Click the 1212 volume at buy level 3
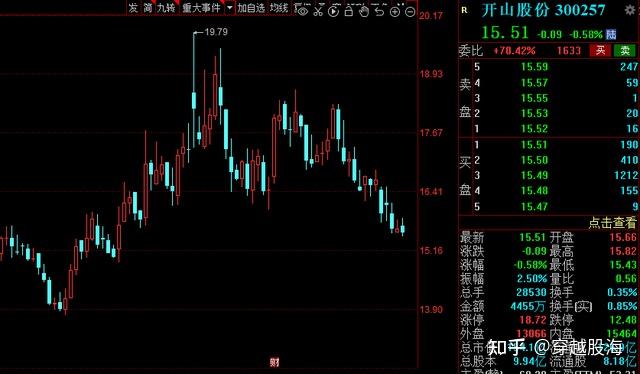Viewport: 640px width, 374px height. click(626, 175)
